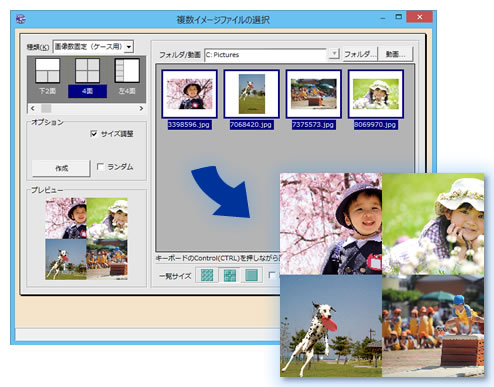
Task: Expand the folder path dropdown arrow
Action: coord(334,54)
